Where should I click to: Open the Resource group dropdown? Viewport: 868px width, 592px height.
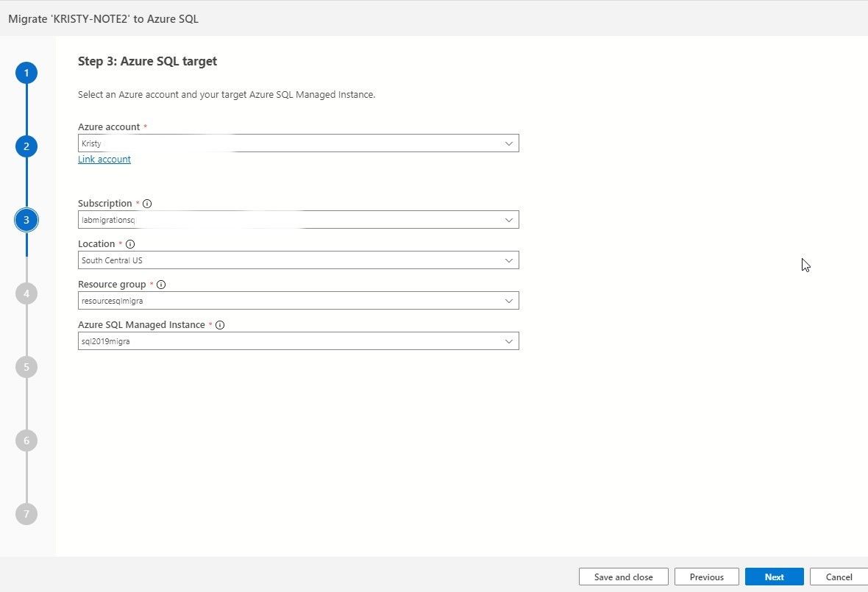299,301
